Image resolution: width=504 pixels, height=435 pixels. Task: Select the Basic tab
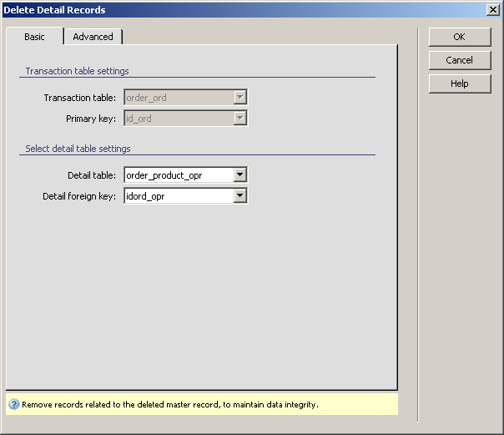(x=34, y=37)
